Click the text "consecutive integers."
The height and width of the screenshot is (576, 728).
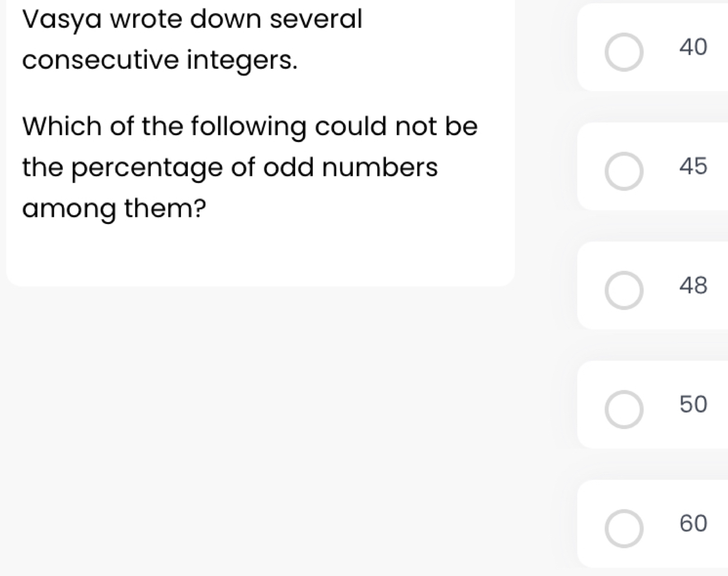point(160,60)
